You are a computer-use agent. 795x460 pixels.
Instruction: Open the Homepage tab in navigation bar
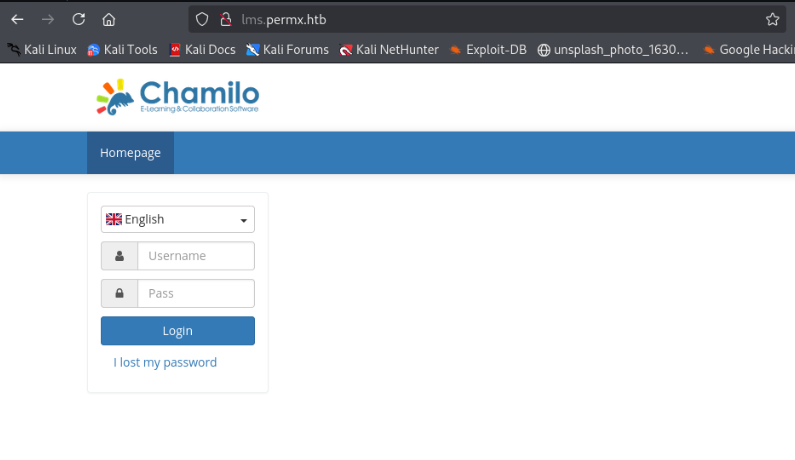(130, 153)
